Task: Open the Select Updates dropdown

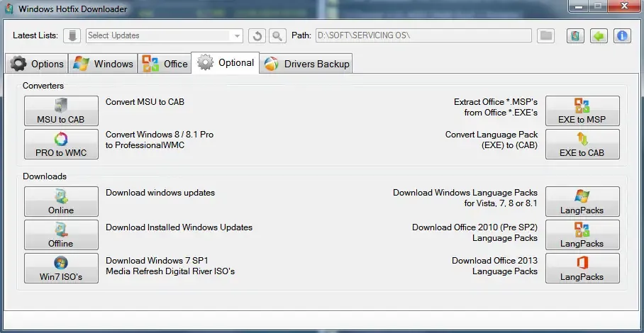Action: [237, 35]
